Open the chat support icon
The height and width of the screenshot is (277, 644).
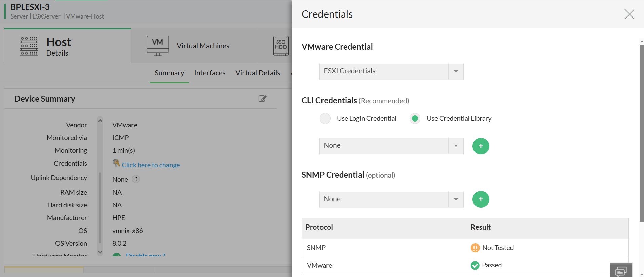tap(621, 271)
